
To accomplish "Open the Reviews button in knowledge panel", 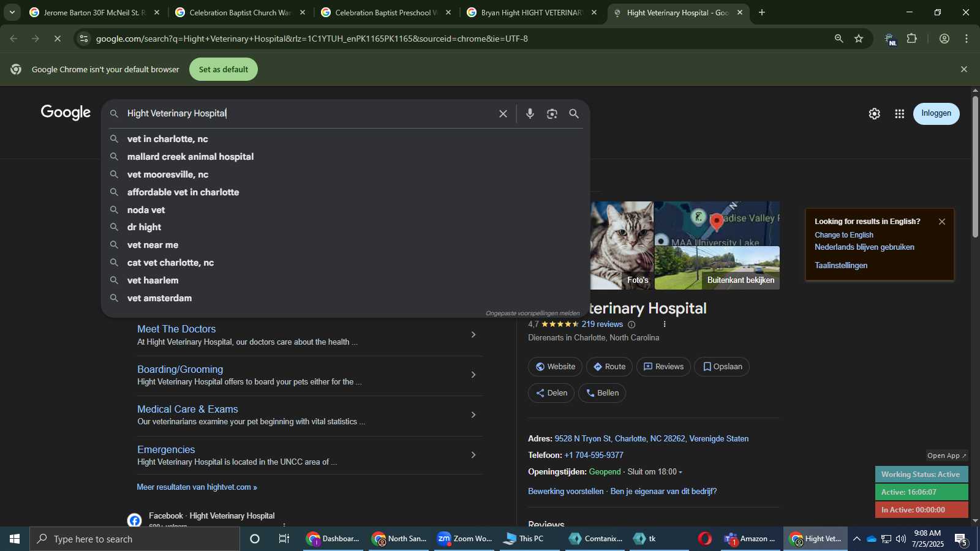I will pos(663,367).
